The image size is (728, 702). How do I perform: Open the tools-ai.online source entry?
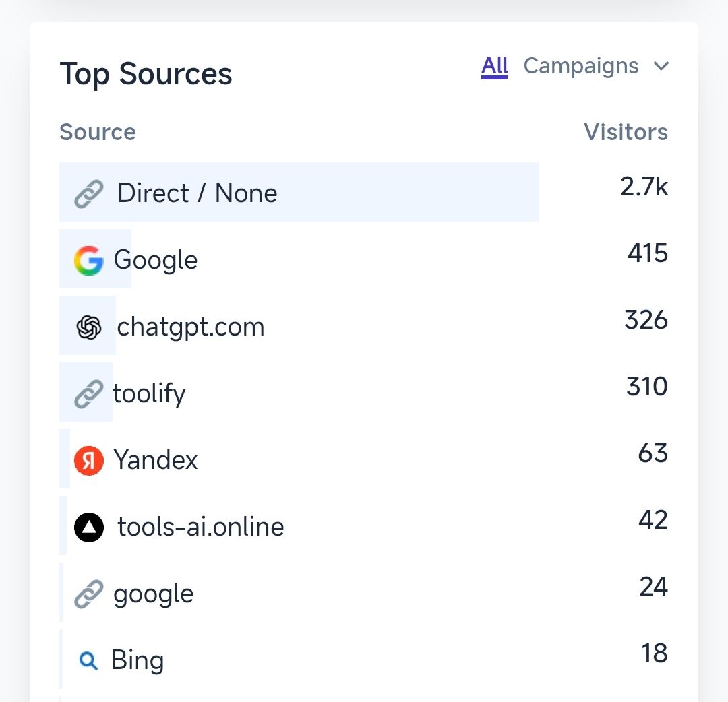pyautogui.click(x=201, y=527)
